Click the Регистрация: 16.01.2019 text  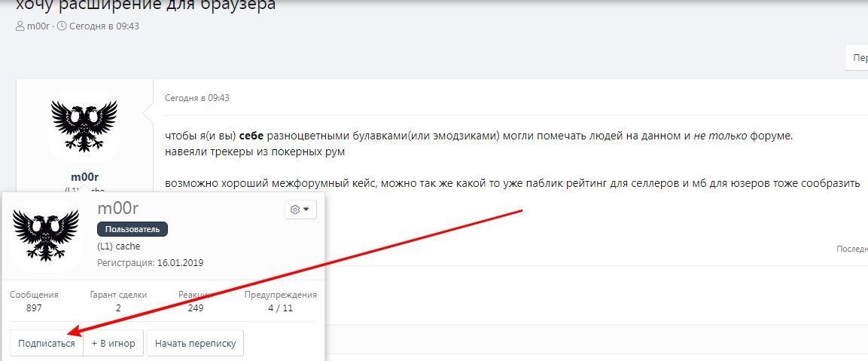click(151, 263)
